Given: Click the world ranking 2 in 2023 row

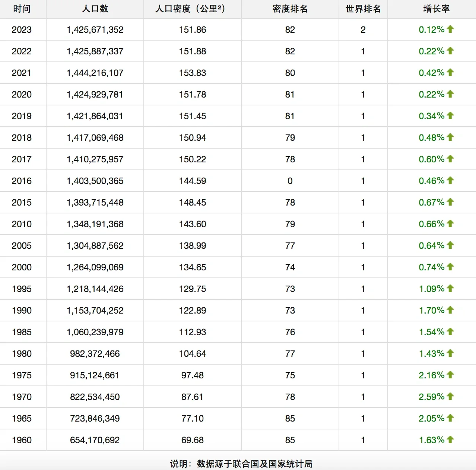Looking at the screenshot, I should (x=362, y=29).
